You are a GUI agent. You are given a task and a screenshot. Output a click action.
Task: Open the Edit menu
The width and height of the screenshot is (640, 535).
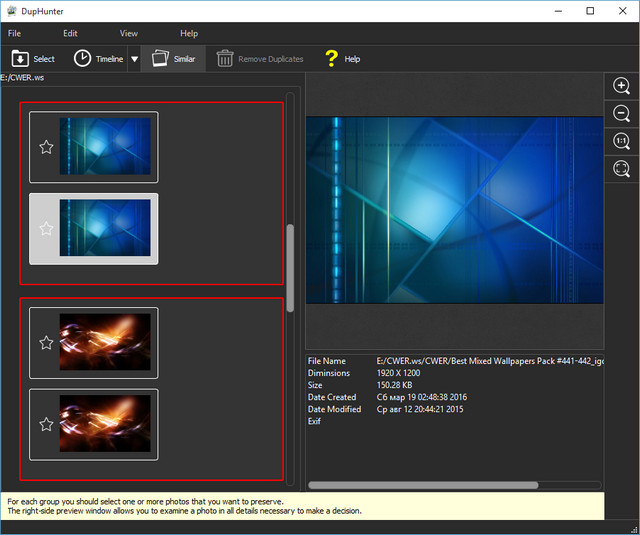click(70, 33)
